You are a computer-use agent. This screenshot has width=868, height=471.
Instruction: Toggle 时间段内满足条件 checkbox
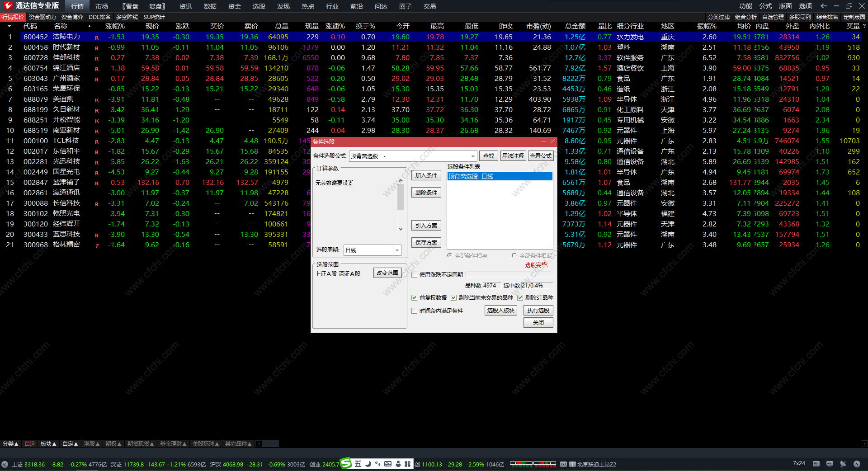coord(414,311)
